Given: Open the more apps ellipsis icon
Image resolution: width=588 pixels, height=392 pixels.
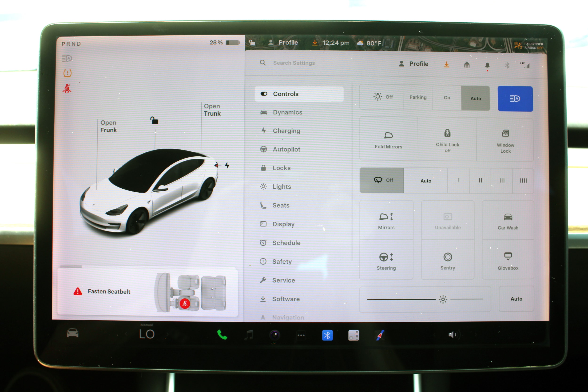Looking at the screenshot, I should pyautogui.click(x=301, y=336).
